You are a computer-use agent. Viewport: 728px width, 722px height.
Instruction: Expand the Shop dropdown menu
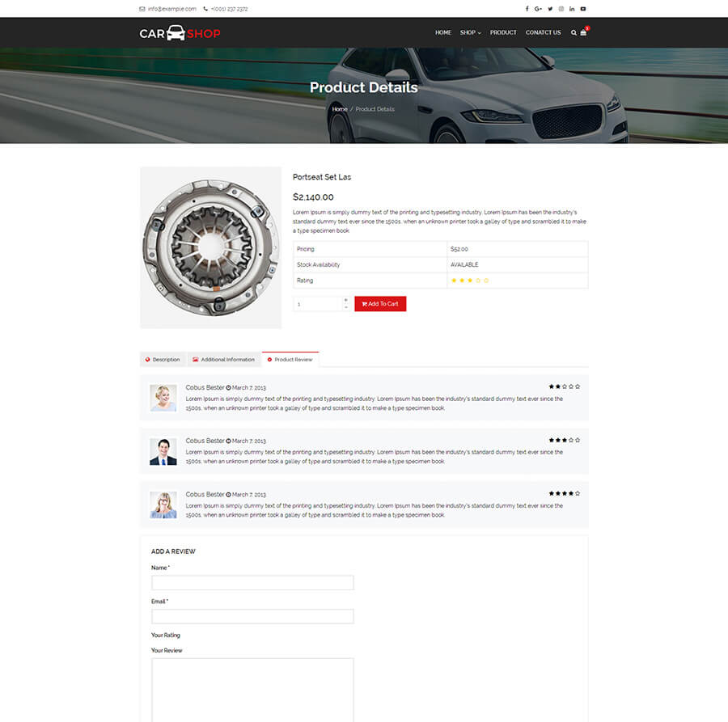click(470, 33)
